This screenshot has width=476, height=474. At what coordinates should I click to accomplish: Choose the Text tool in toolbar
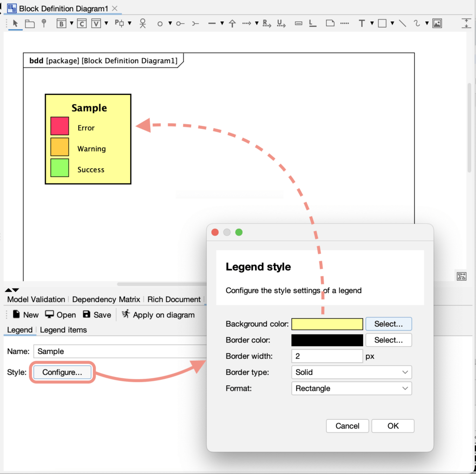362,23
